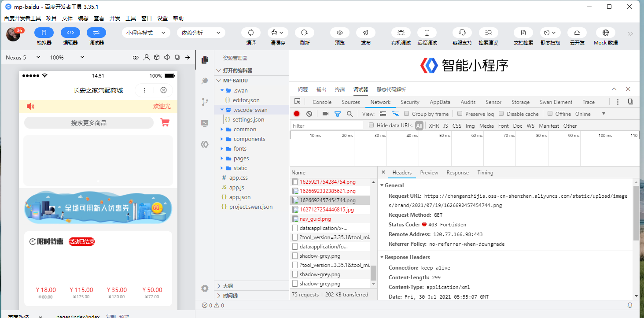Toggle the simulator (模拟器) panel button
The image size is (644, 318).
click(x=44, y=33)
